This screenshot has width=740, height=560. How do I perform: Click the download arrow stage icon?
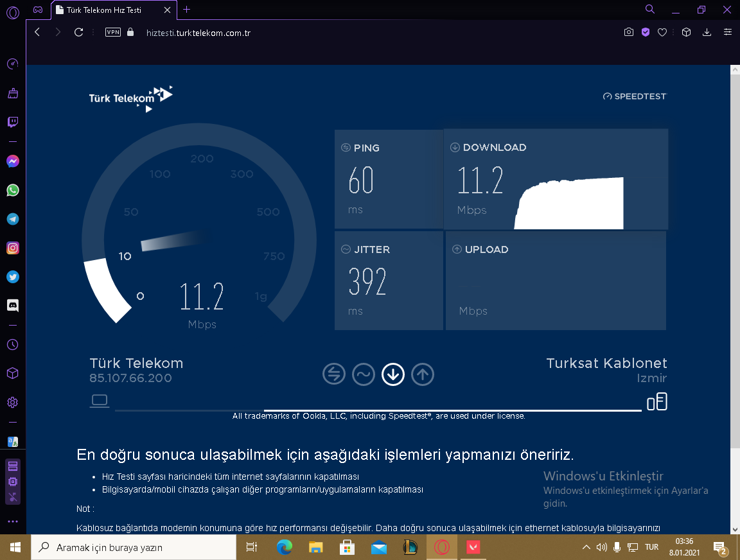[393, 374]
